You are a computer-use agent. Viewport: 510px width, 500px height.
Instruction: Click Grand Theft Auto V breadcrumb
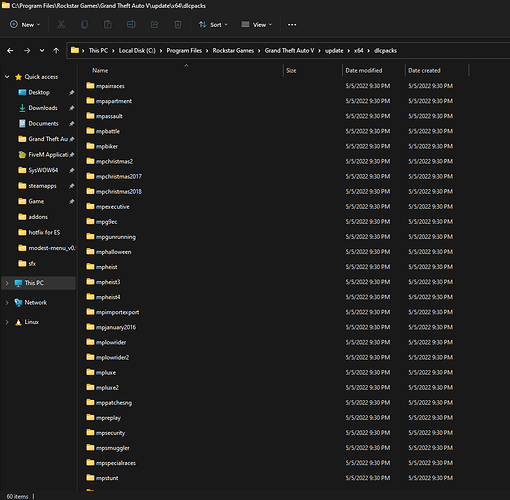[x=289, y=51]
